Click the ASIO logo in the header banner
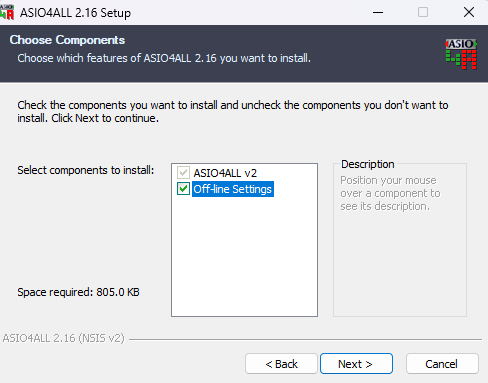Viewport: 488px width, 383px height. point(461,54)
